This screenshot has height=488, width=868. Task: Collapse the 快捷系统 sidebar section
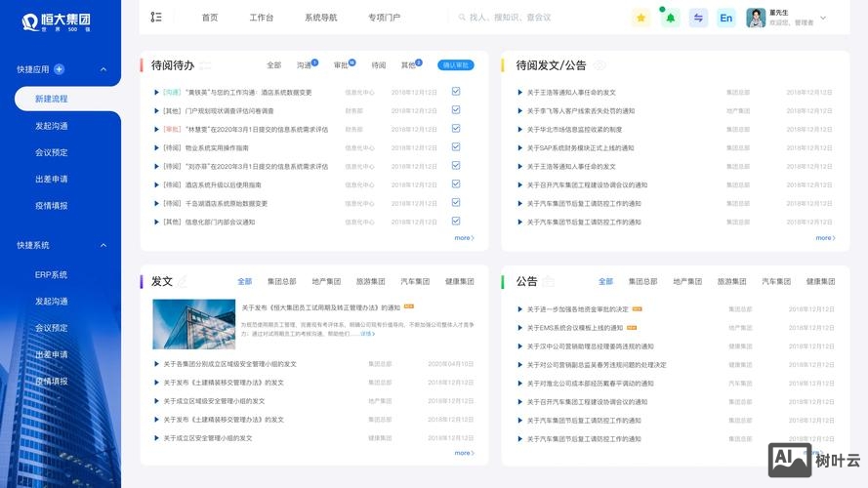103,245
